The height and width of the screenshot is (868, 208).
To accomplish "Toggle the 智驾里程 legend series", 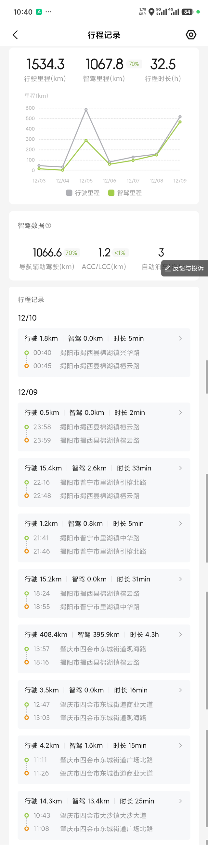I will 125,193.
